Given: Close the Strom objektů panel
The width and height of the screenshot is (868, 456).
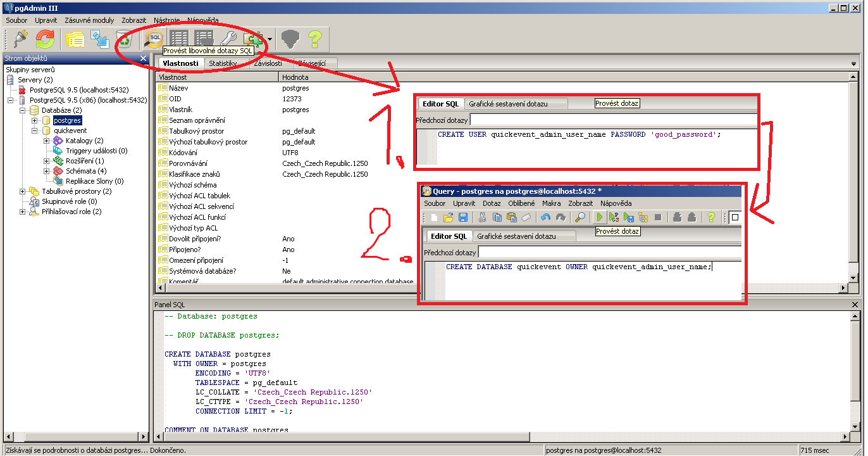Looking at the screenshot, I should tap(143, 58).
